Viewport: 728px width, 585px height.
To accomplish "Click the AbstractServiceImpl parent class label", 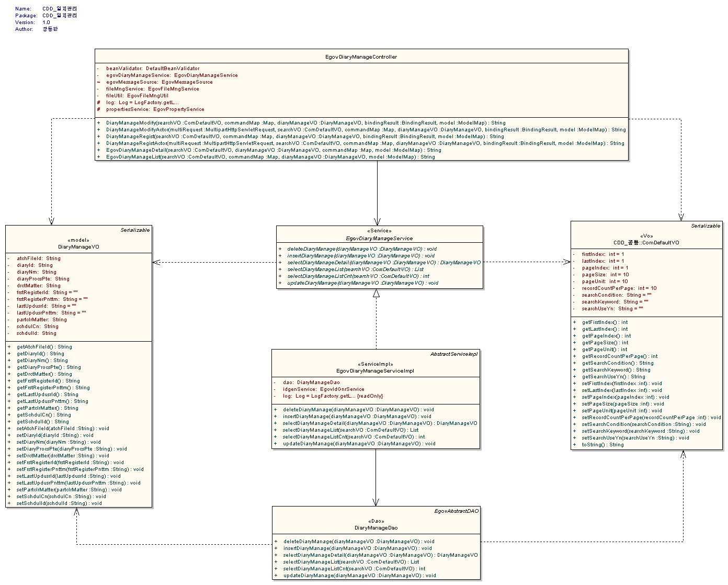I will pyautogui.click(x=453, y=354).
